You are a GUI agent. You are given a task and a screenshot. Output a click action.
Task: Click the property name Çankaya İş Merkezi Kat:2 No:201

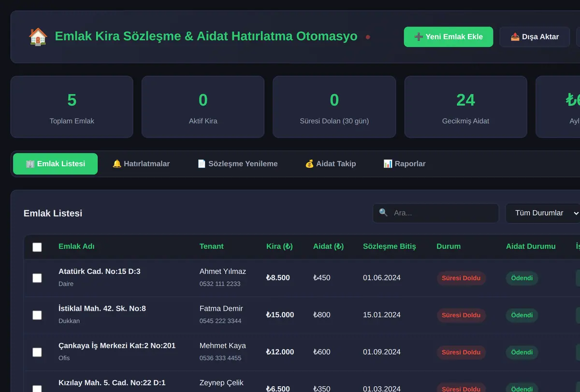pos(117,346)
